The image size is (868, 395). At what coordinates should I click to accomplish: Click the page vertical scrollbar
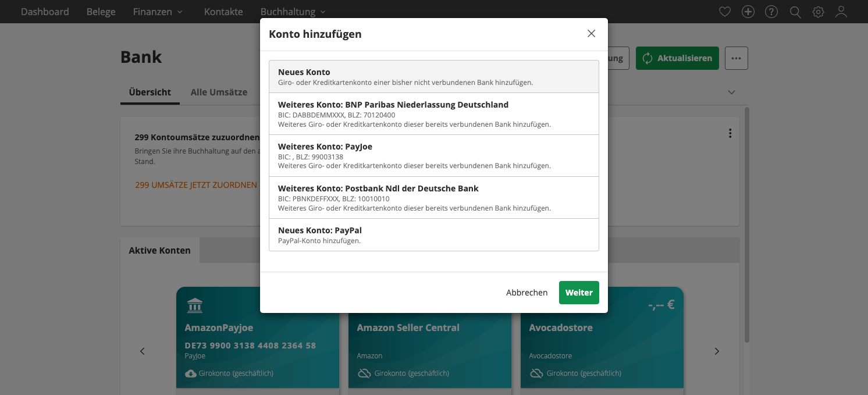tap(747, 224)
